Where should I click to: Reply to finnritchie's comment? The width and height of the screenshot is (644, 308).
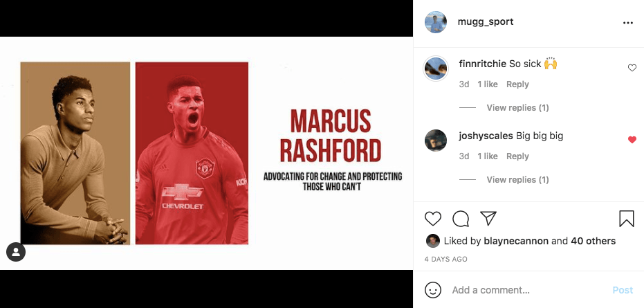[517, 84]
